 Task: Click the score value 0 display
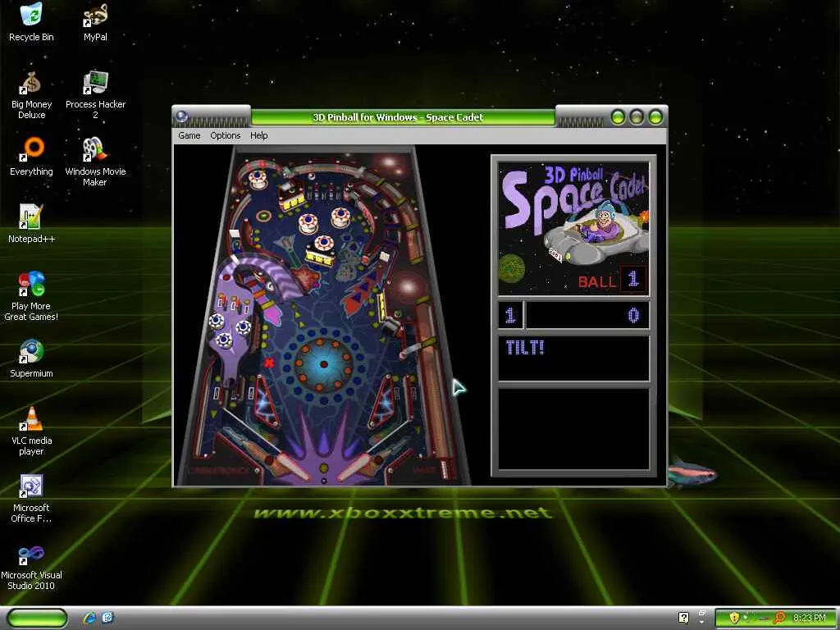633,315
